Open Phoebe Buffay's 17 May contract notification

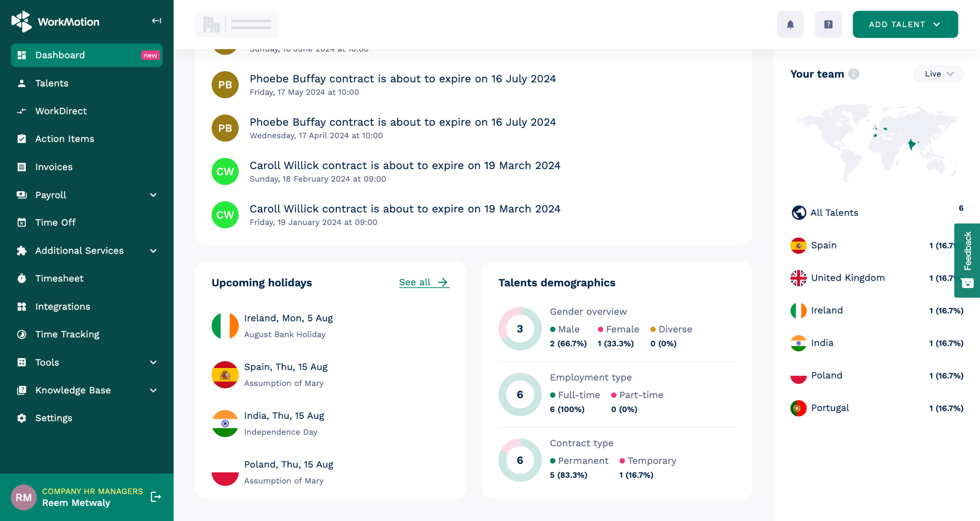point(402,79)
